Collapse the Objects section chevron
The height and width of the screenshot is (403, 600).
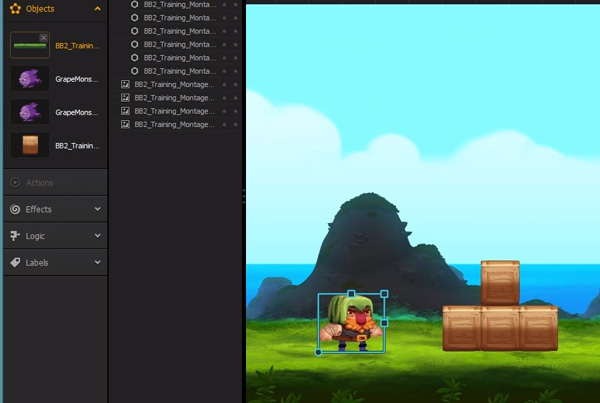(98, 8)
